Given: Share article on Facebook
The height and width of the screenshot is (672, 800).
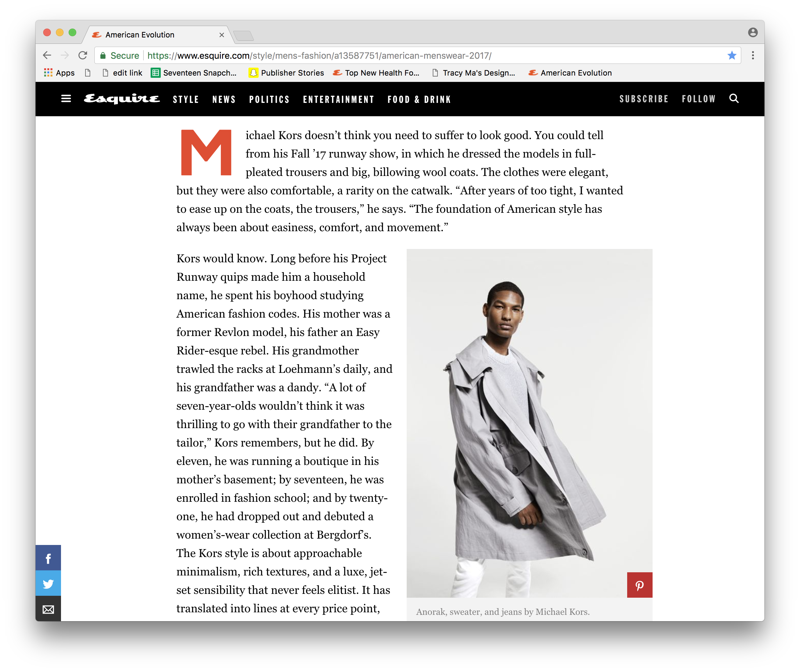Looking at the screenshot, I should pyautogui.click(x=48, y=558).
